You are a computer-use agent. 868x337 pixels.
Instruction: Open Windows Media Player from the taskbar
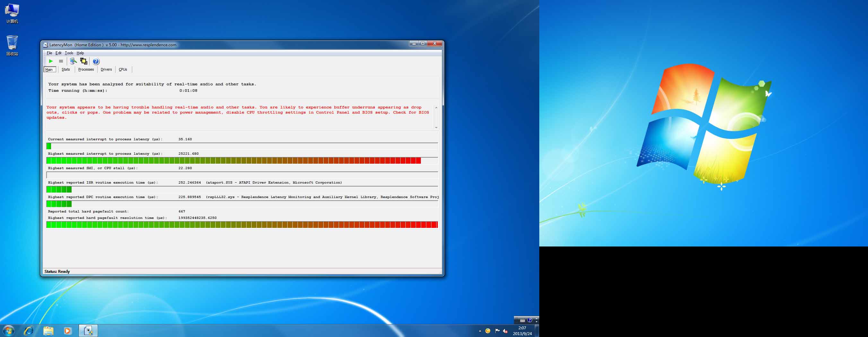tap(67, 331)
